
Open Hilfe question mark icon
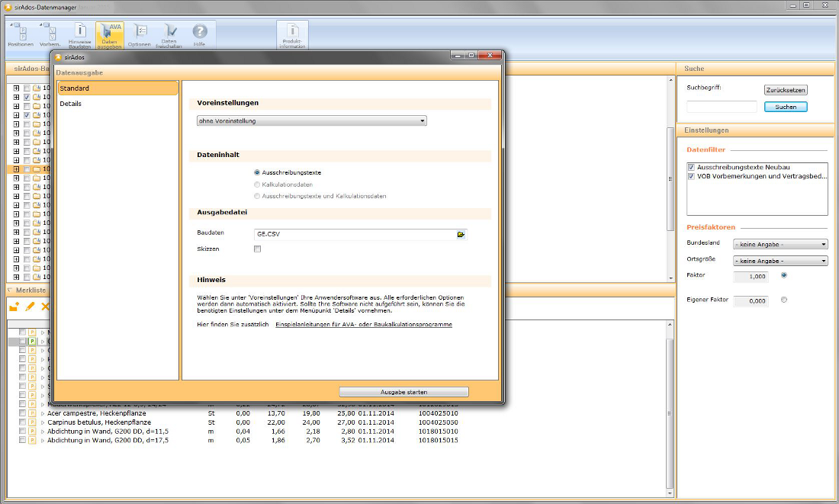[x=199, y=34]
